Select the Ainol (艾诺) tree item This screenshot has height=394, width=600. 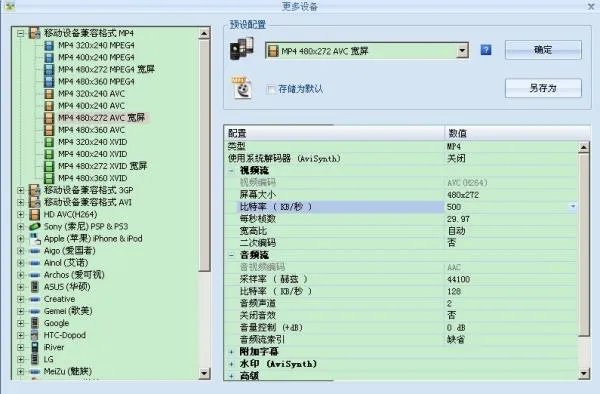point(66,263)
